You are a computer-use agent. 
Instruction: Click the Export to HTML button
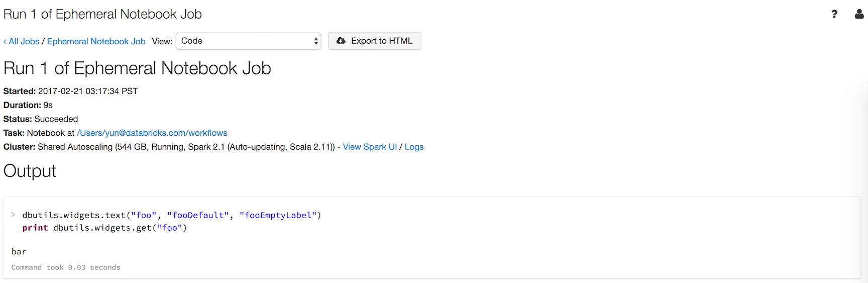374,41
